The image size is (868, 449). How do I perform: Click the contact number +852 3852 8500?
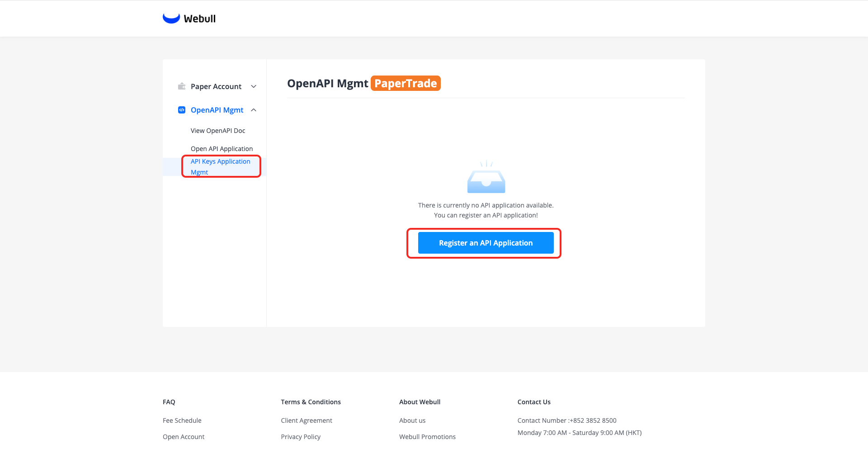(x=593, y=421)
